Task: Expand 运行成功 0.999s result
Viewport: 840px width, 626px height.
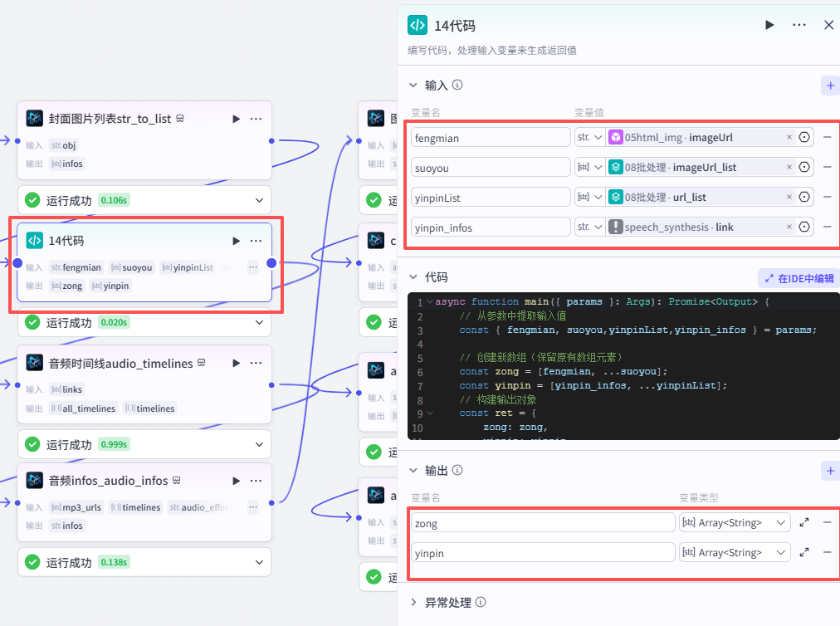Action: tap(259, 444)
